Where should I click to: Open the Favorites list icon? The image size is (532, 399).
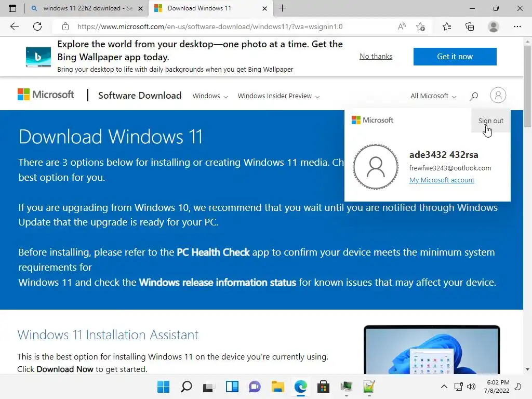tap(446, 26)
